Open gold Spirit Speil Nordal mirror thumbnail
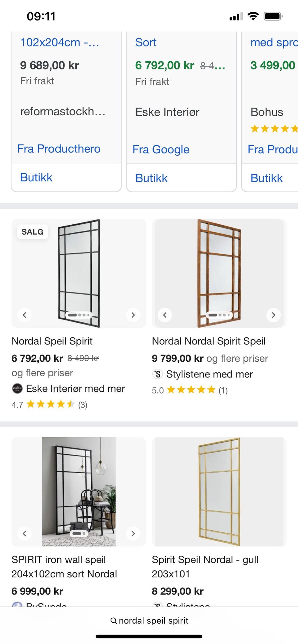 (219, 492)
